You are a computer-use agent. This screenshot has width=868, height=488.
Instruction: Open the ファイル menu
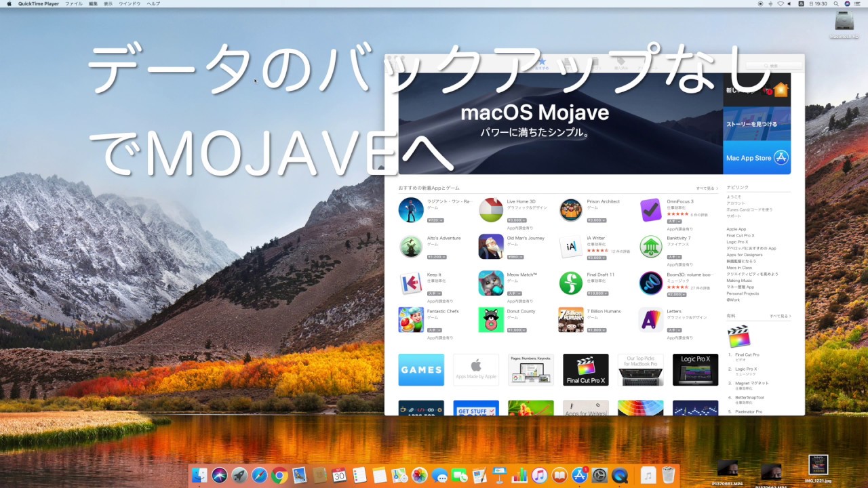coord(73,3)
